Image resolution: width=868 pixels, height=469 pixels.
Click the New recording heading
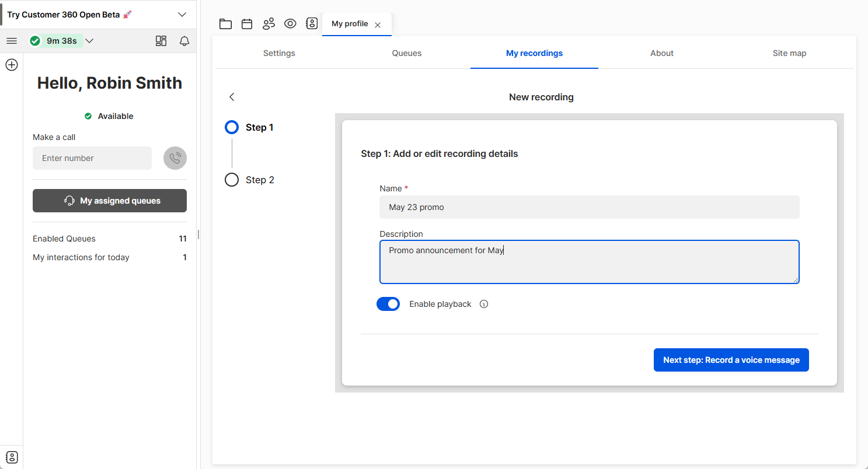pyautogui.click(x=541, y=97)
